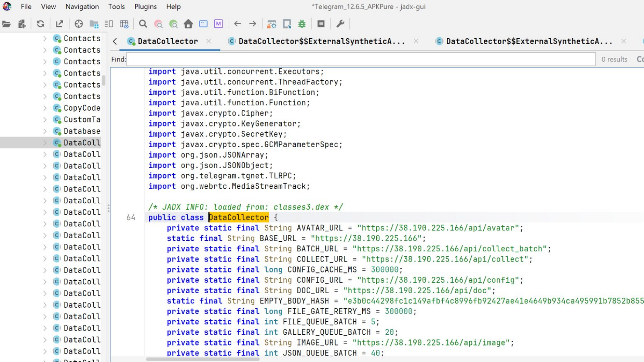The height and width of the screenshot is (362, 644).
Task: Select the highlighted DataColl class in tree
Action: (x=82, y=143)
